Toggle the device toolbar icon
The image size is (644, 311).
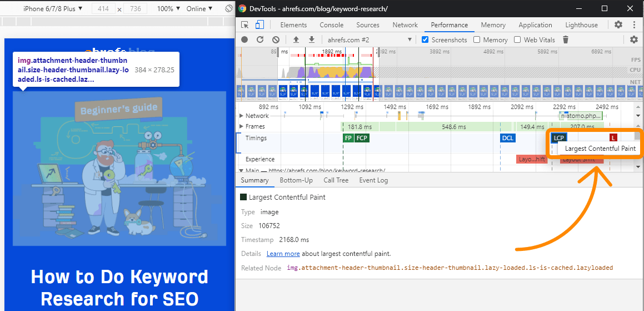(x=259, y=25)
